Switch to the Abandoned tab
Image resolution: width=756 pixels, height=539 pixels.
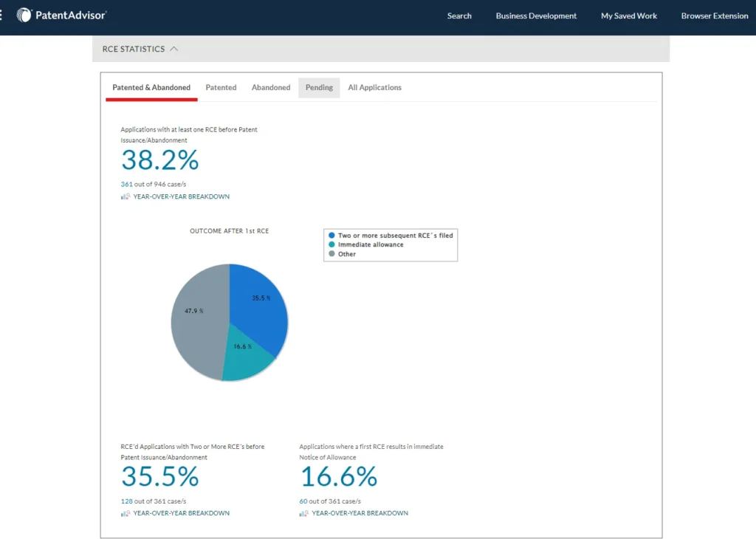tap(271, 87)
